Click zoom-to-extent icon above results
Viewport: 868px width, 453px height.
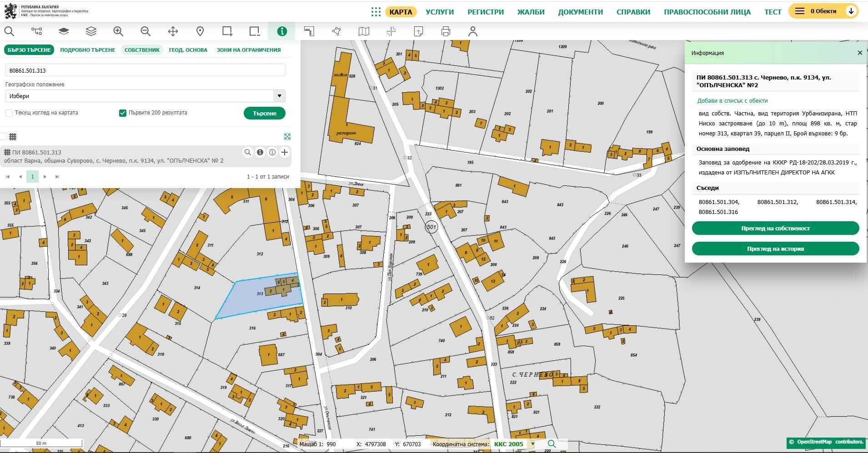tap(287, 136)
